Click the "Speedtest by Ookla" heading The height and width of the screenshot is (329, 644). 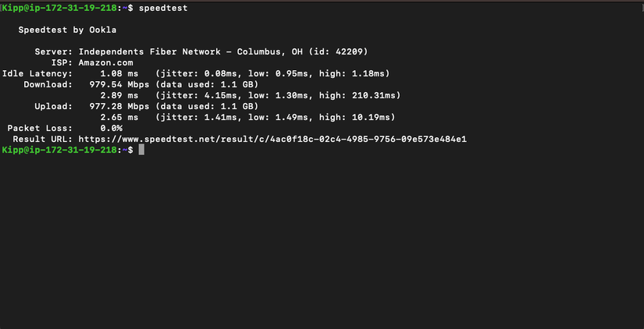[67, 30]
